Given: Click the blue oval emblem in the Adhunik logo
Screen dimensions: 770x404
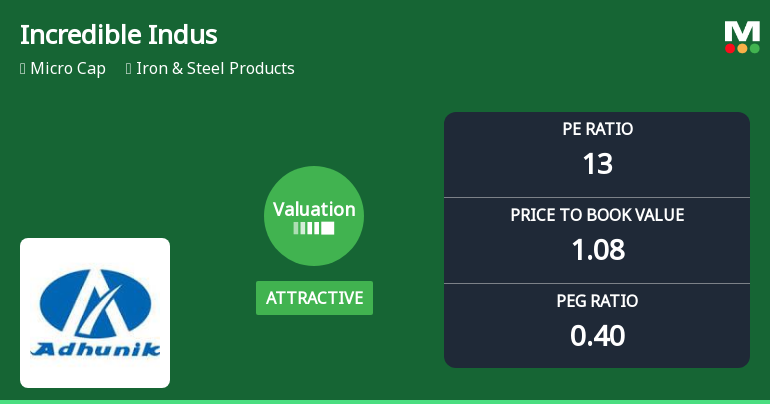Looking at the screenshot, I should click(x=95, y=302).
